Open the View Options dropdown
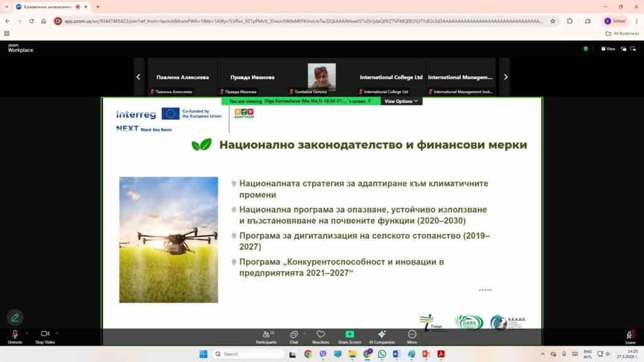 pos(401,101)
